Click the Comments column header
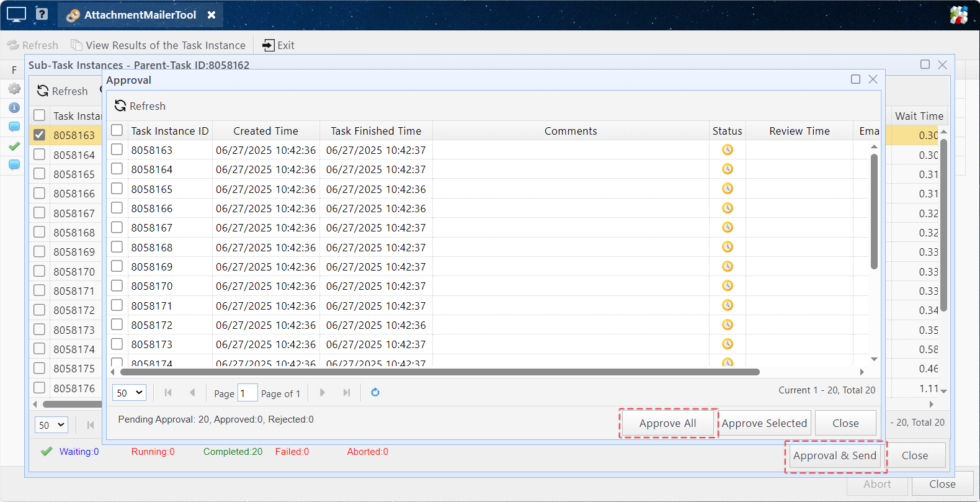980x502 pixels. [x=571, y=131]
